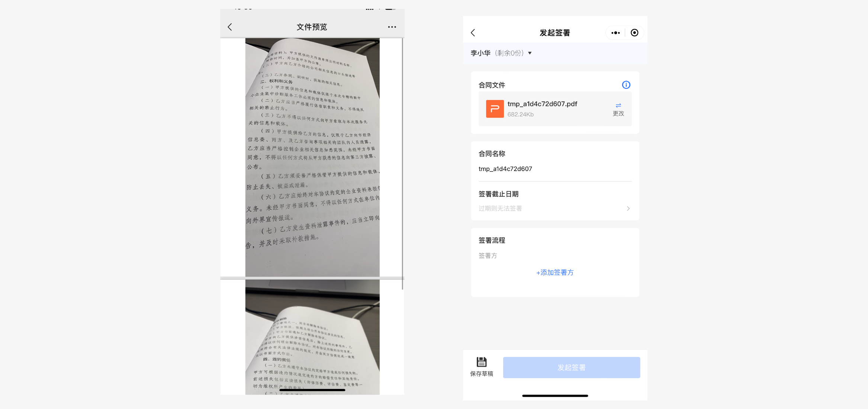The height and width of the screenshot is (409, 868).
Task: Close the mini program with the circle icon
Action: (x=634, y=33)
